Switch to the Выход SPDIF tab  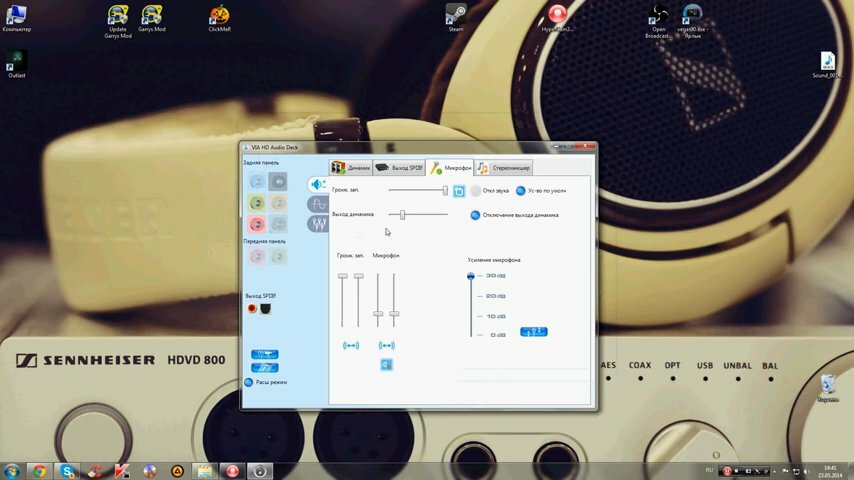click(399, 168)
